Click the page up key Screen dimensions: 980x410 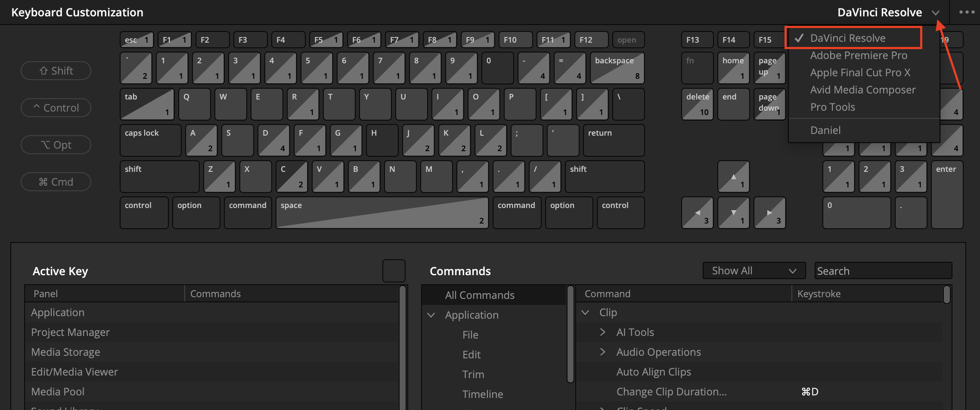click(770, 68)
